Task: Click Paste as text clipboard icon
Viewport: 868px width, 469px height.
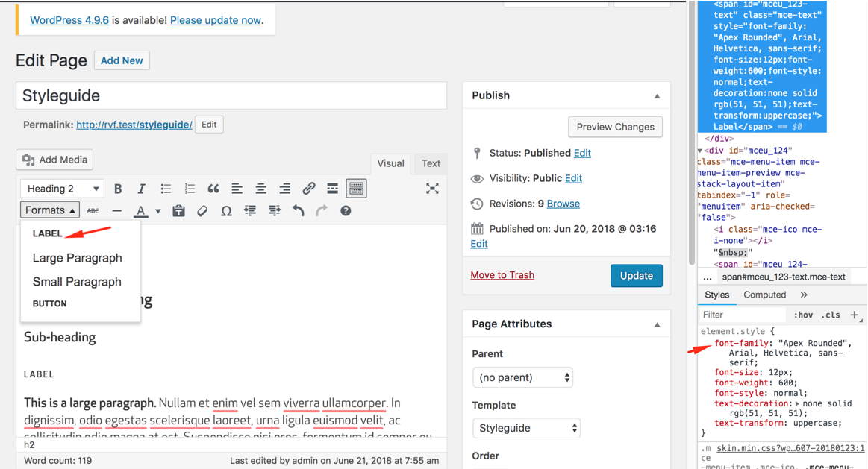Action: [x=178, y=211]
